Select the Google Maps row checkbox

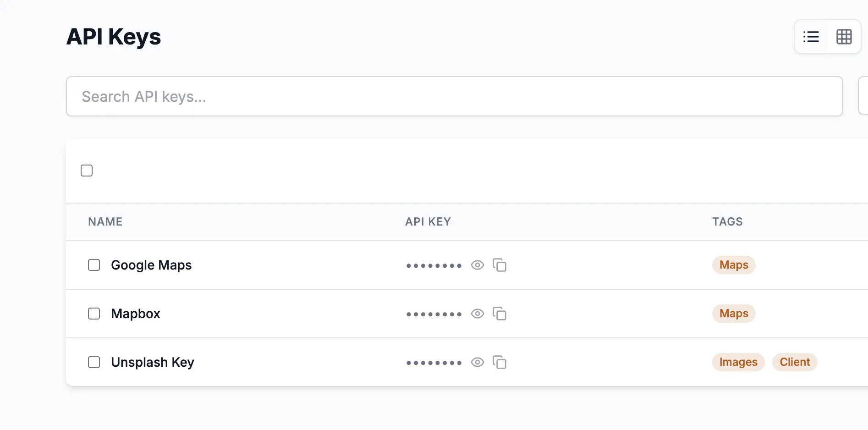[x=94, y=265]
